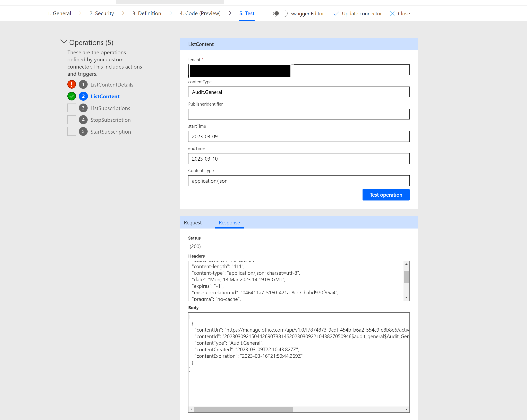Click the Update connector checkmark icon
Viewport: 527px width, 420px height.
pos(336,14)
